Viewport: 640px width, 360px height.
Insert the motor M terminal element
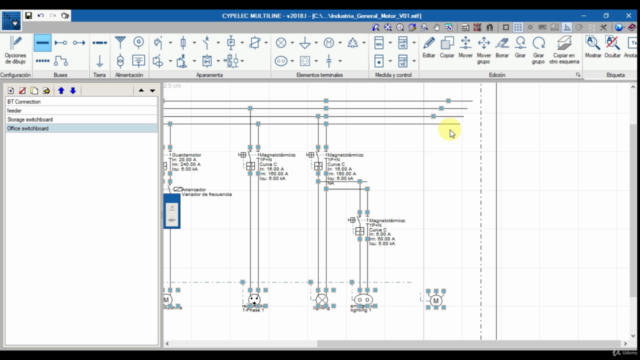[x=329, y=42]
